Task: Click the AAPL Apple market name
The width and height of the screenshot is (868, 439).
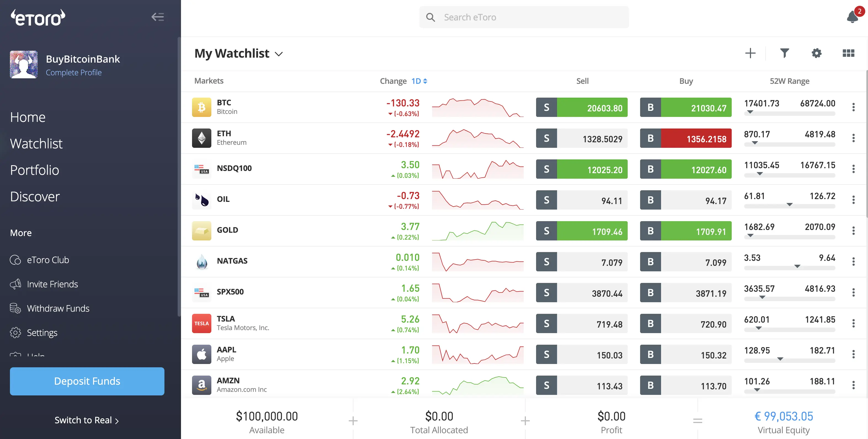Action: tap(227, 354)
